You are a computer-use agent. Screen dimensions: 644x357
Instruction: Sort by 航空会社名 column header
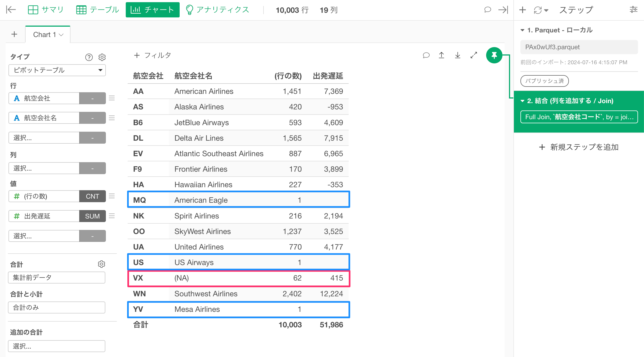point(193,76)
